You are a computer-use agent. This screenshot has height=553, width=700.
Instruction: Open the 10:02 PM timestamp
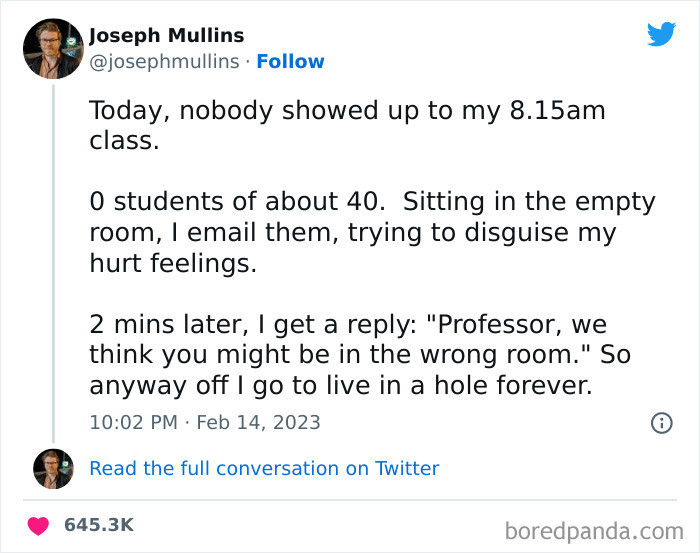(x=132, y=422)
